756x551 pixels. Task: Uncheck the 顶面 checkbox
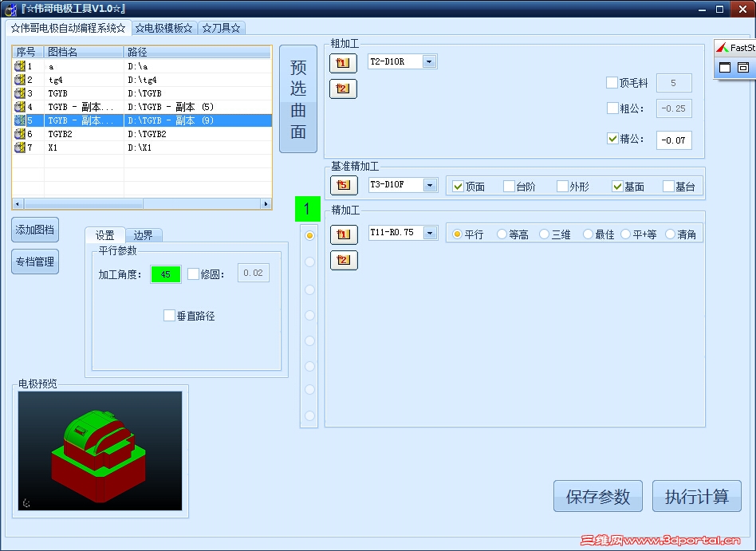pos(458,186)
